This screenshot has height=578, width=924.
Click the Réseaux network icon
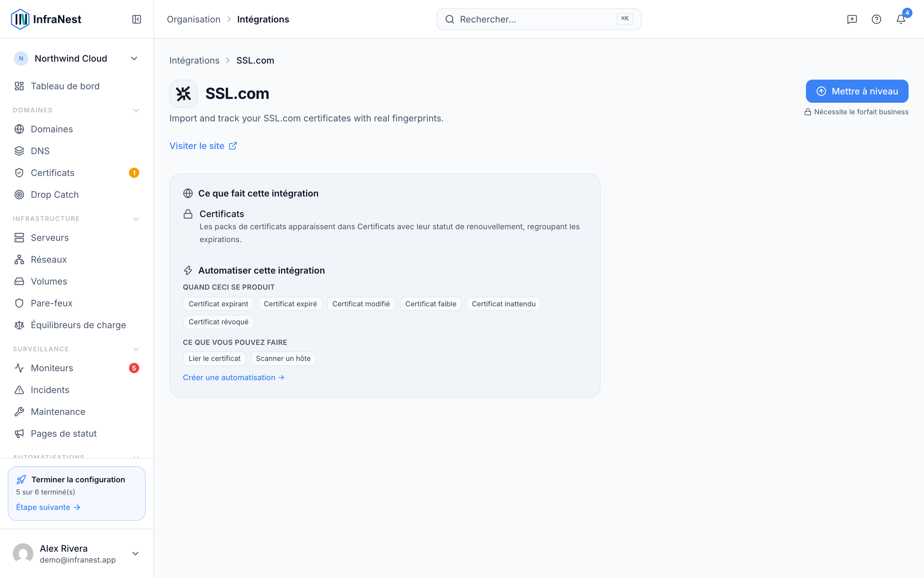[19, 259]
